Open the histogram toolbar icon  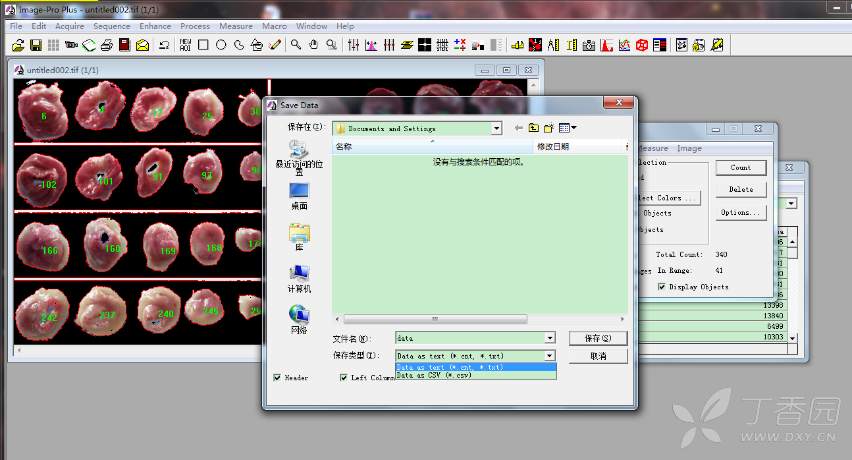(x=608, y=45)
